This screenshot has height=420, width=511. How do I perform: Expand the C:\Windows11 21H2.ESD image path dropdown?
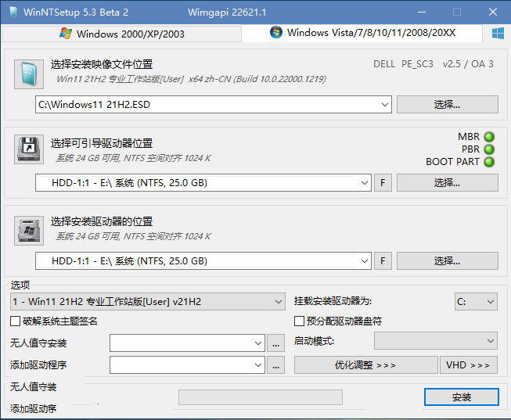pyautogui.click(x=384, y=105)
